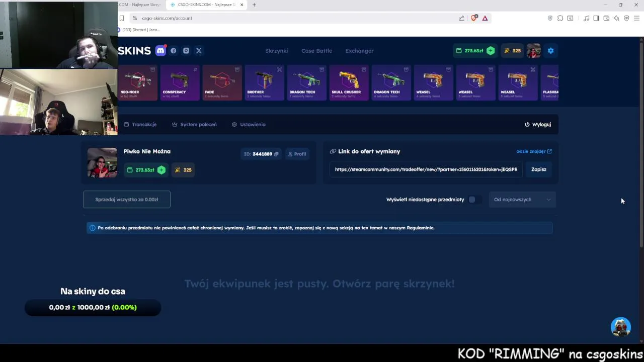
Task: Switch to the Ustawienia tab
Action: pos(249,124)
